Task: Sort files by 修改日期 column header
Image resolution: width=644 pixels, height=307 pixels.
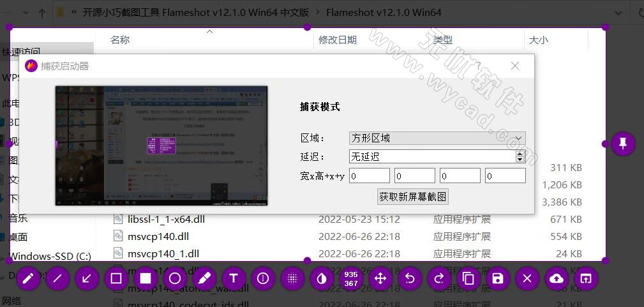Action: (338, 40)
